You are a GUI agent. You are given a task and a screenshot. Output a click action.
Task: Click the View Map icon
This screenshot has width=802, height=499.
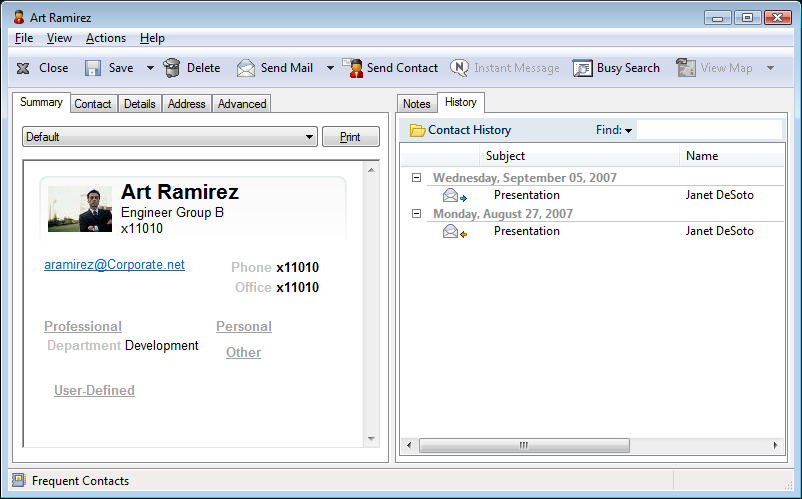point(686,68)
